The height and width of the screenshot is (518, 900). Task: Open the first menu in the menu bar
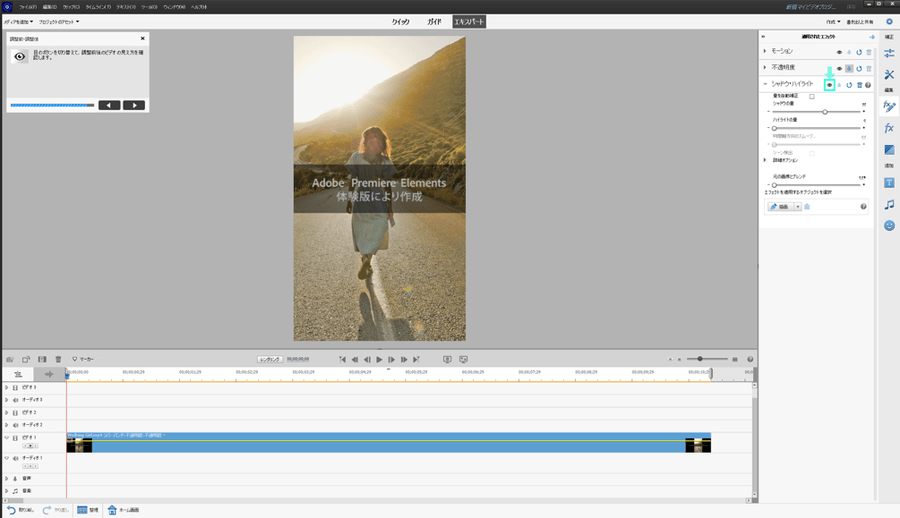[x=28, y=7]
